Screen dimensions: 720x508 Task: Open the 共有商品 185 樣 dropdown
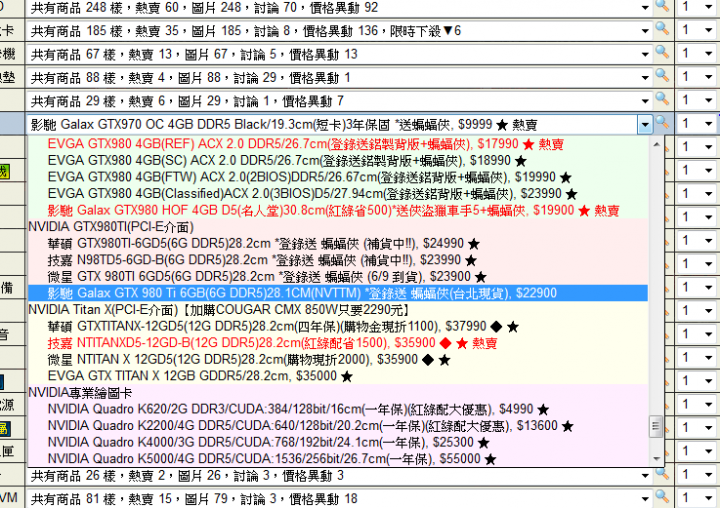coord(645,31)
